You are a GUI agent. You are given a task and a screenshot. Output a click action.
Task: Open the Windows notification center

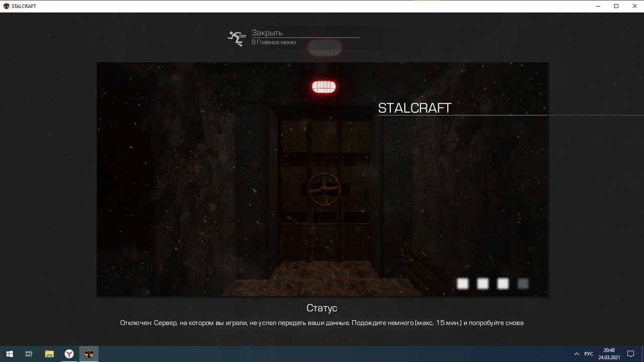(631, 354)
